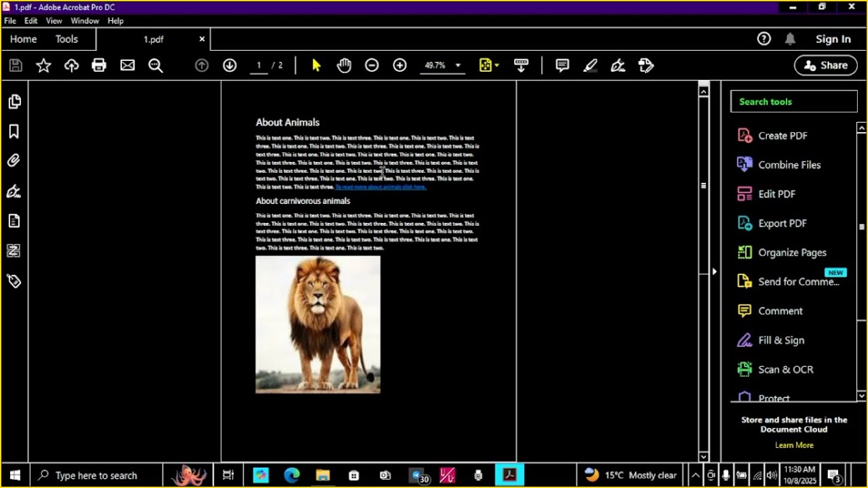Switch to the Home tab
The width and height of the screenshot is (868, 488).
[23, 39]
